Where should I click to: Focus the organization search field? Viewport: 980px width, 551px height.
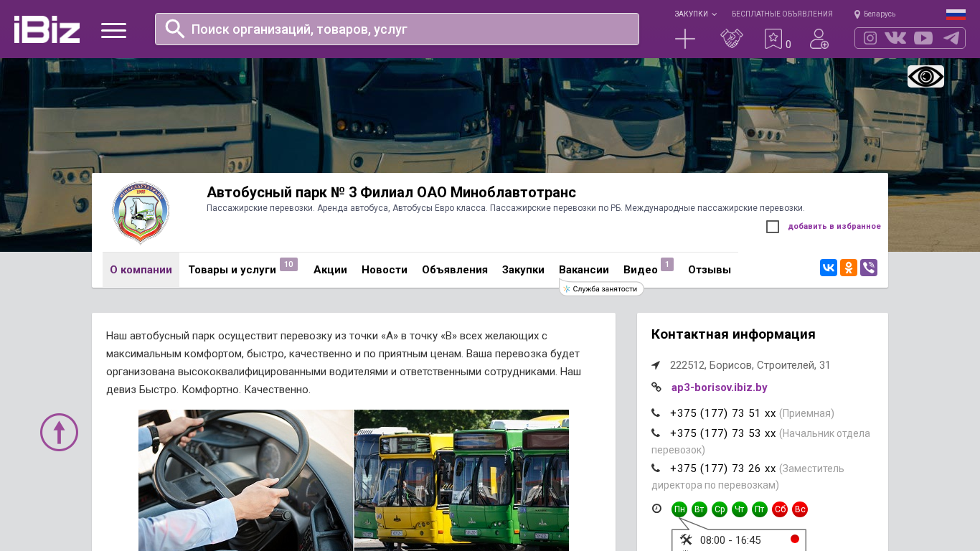tap(397, 29)
